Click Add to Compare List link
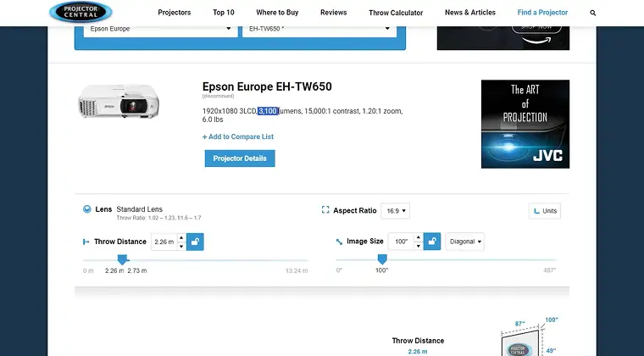Image resolution: width=644 pixels, height=356 pixels. (238, 136)
